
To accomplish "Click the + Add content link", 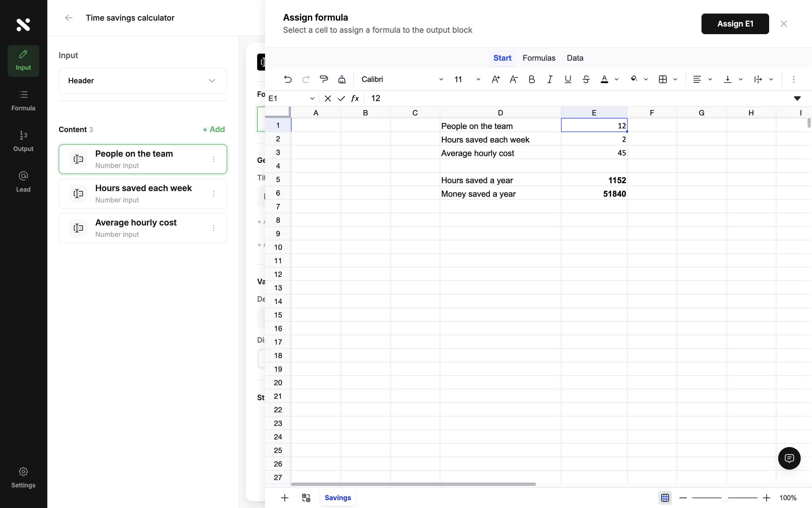I will pyautogui.click(x=214, y=129).
